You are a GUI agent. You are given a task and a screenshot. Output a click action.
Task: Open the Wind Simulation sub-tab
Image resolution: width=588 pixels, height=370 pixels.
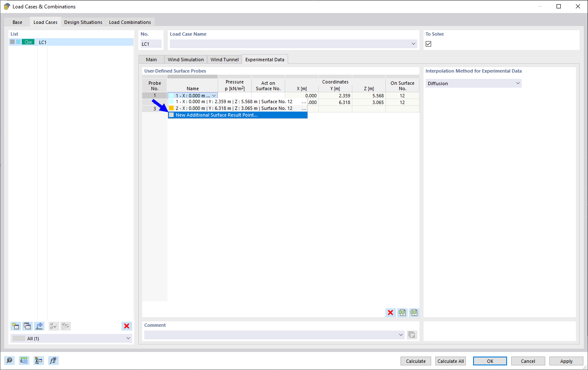[186, 60]
